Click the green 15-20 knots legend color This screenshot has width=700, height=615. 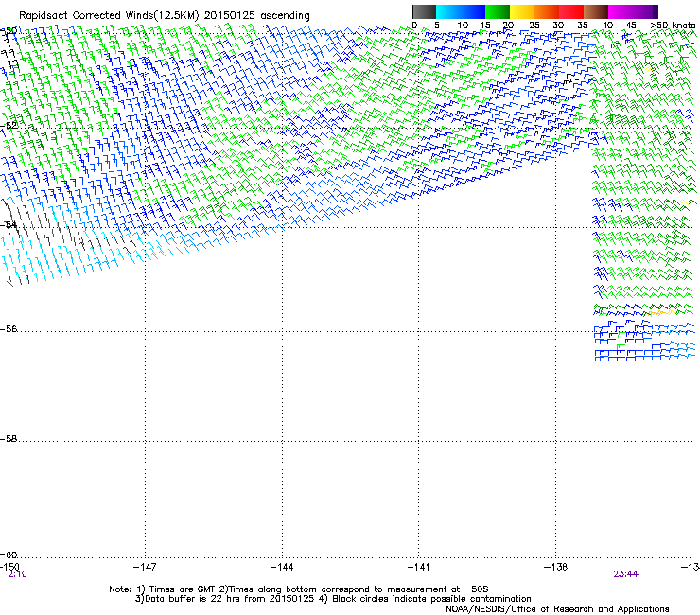498,11
